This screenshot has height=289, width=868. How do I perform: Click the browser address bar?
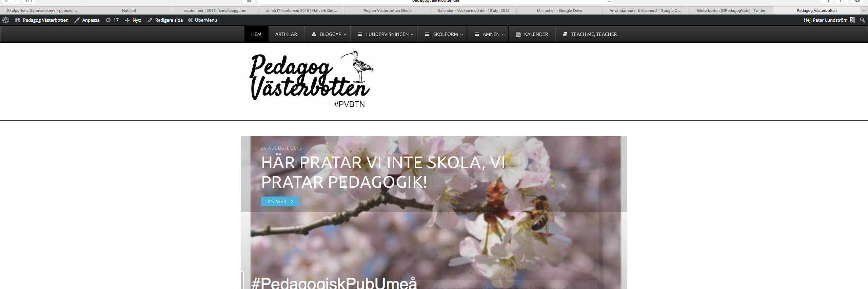(x=436, y=1)
